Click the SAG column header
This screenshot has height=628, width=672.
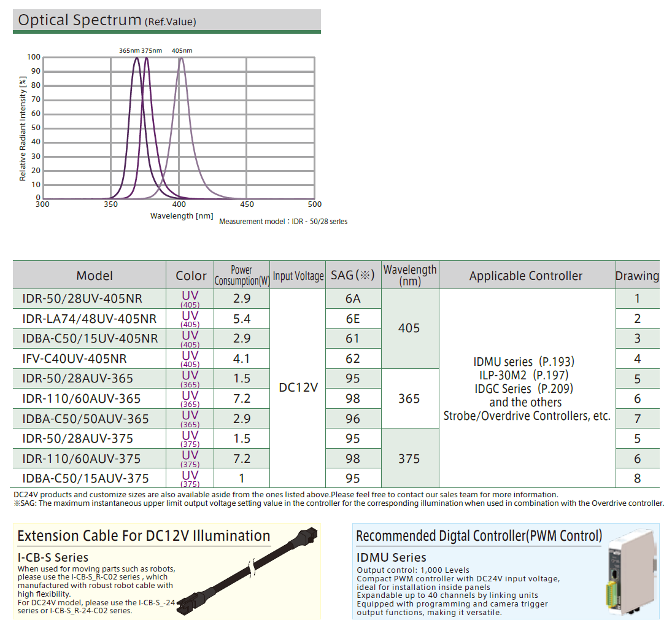352,275
